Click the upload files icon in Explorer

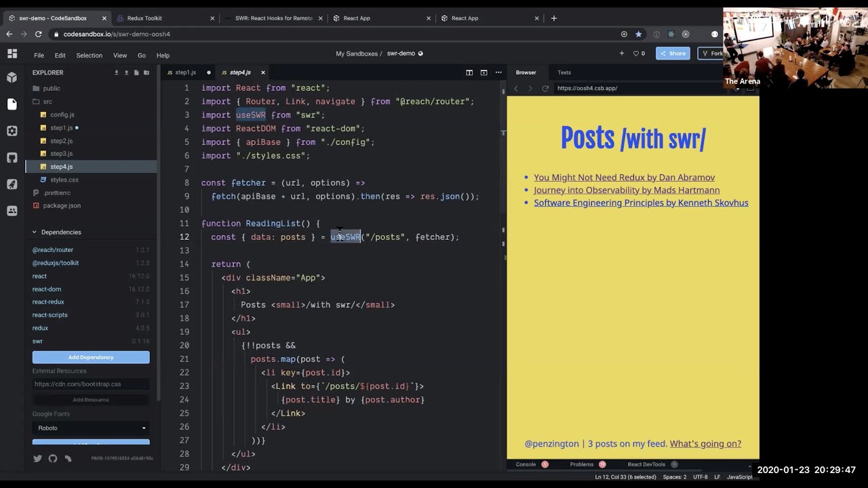click(x=126, y=73)
